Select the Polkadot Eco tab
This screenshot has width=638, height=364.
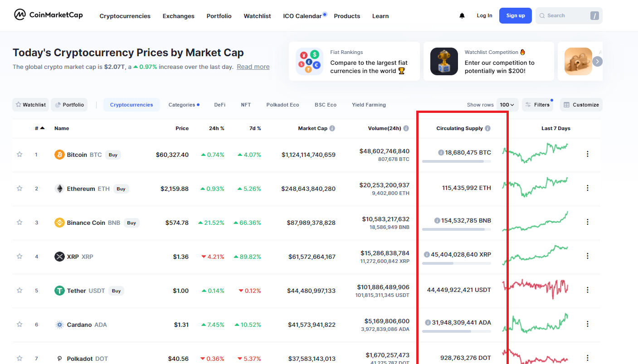click(283, 105)
